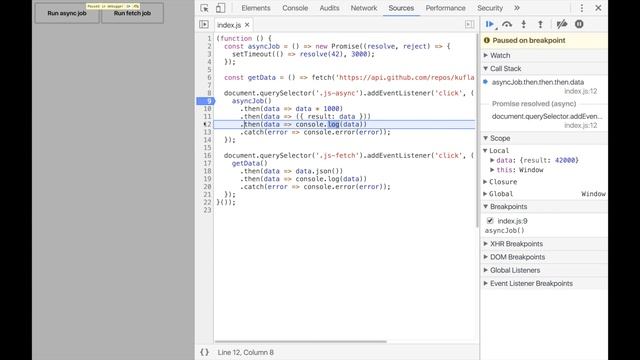This screenshot has height=360, width=640.
Task: Click line number 17 in the gutter
Action: click(x=207, y=163)
